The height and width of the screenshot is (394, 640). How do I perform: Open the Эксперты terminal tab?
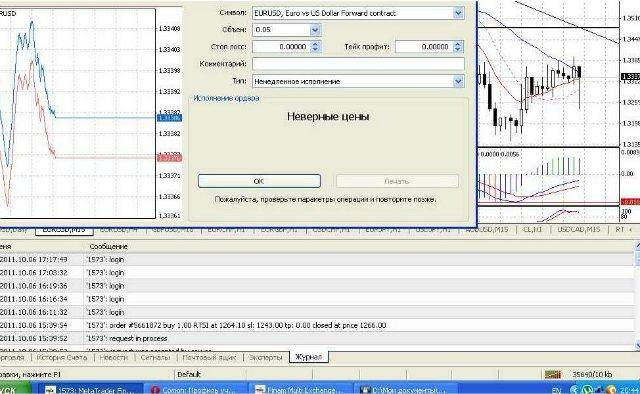tap(265, 357)
